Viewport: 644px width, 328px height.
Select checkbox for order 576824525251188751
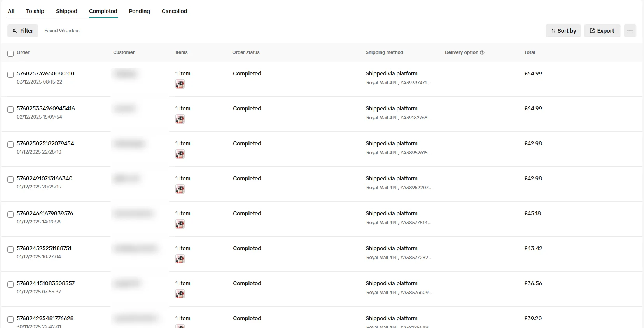[10, 249]
